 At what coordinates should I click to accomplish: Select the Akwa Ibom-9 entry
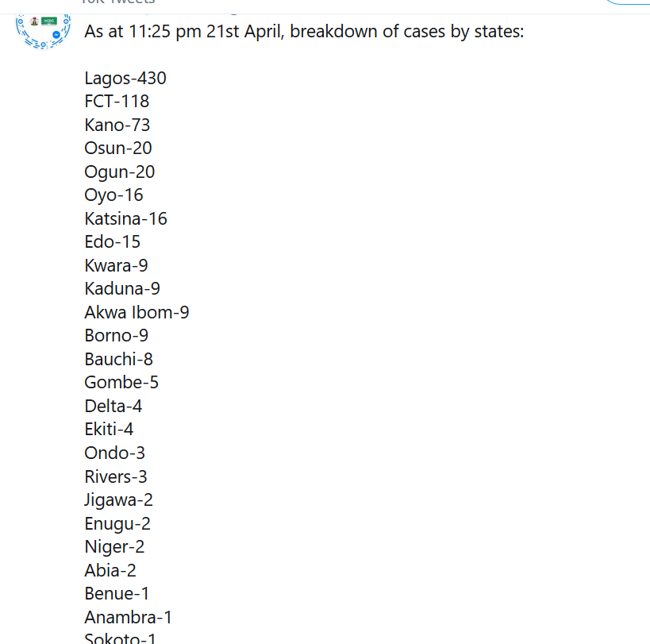[x=137, y=312]
